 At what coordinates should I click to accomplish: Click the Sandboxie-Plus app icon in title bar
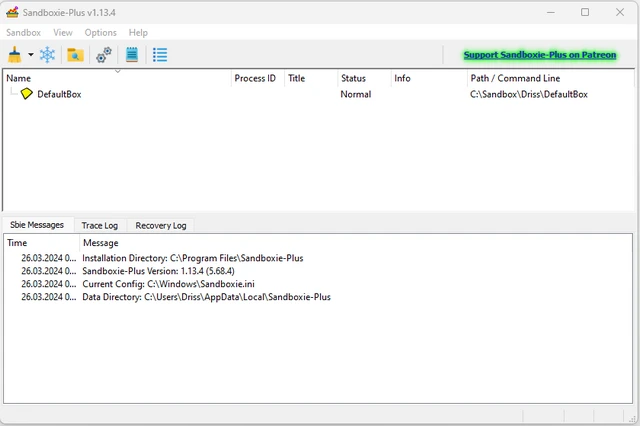(12, 12)
